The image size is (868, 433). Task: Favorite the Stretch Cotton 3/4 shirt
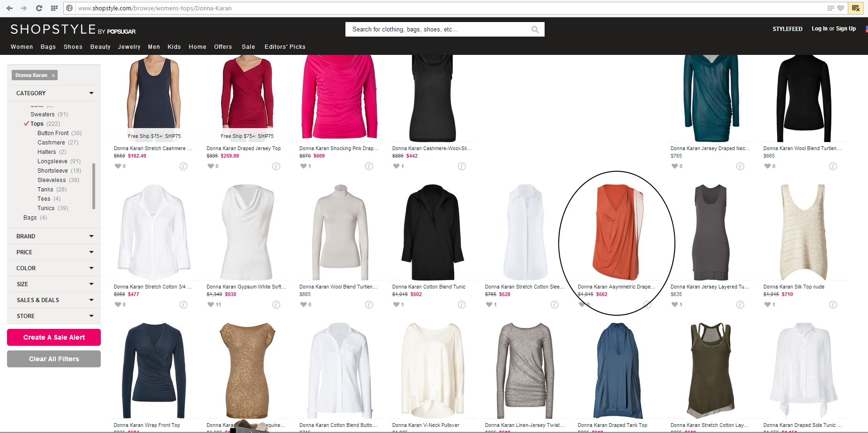coord(118,304)
